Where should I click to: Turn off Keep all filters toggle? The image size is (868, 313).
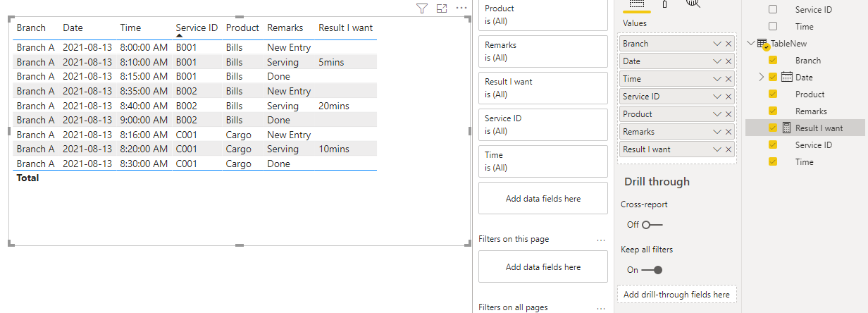click(652, 270)
